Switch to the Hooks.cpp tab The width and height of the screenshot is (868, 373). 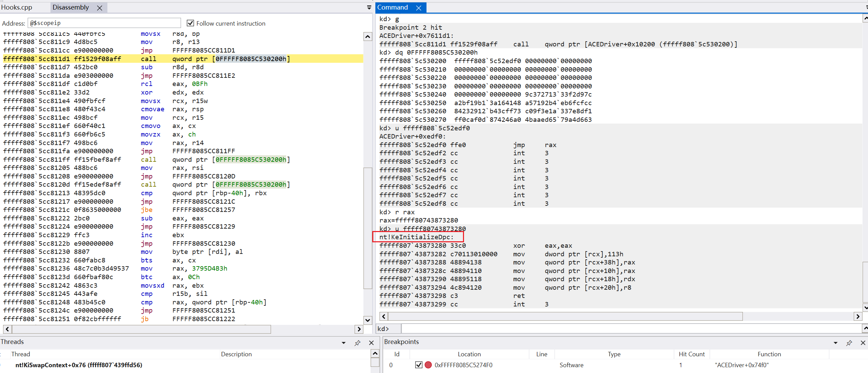coord(17,8)
